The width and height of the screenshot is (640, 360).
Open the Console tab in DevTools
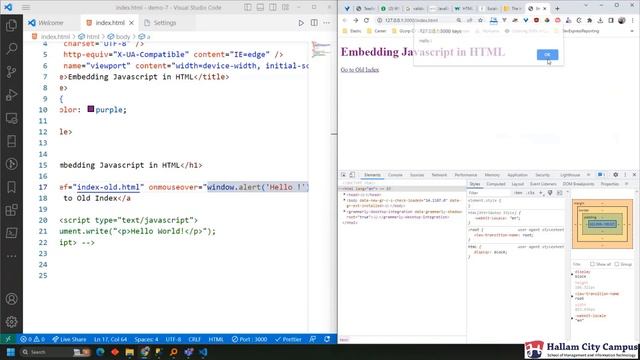click(x=395, y=175)
